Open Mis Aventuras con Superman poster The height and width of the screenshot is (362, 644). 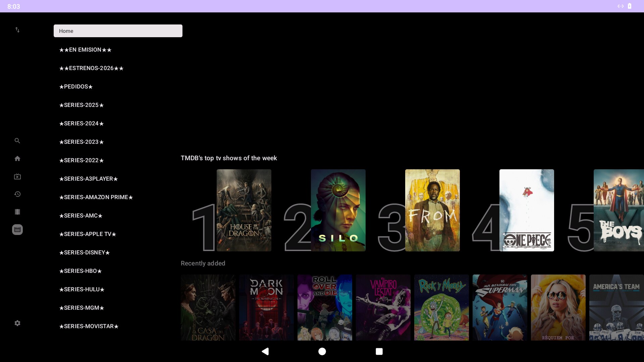500,307
